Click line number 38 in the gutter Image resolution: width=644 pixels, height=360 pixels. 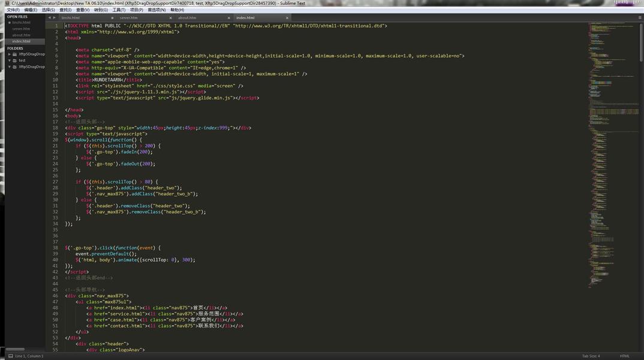(55, 248)
